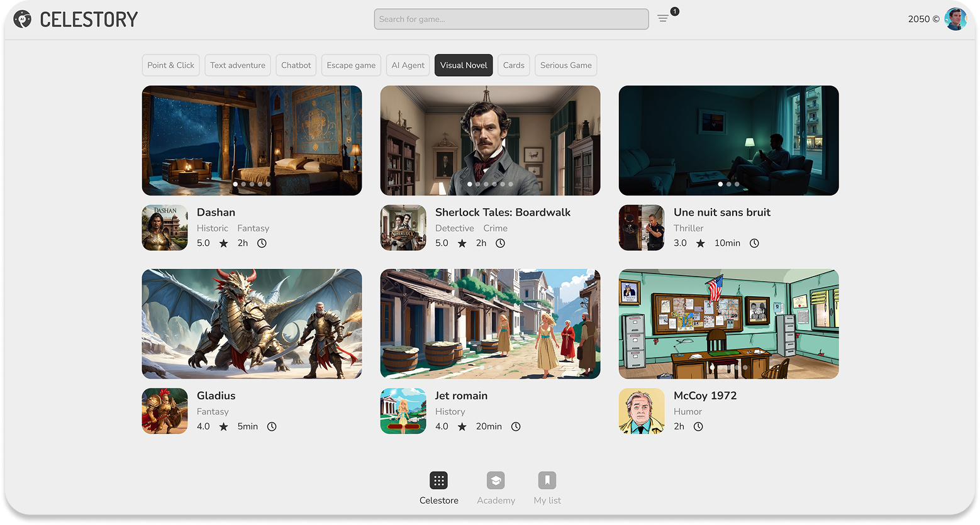
Task: Select the Point & Click category filter
Action: pos(171,65)
